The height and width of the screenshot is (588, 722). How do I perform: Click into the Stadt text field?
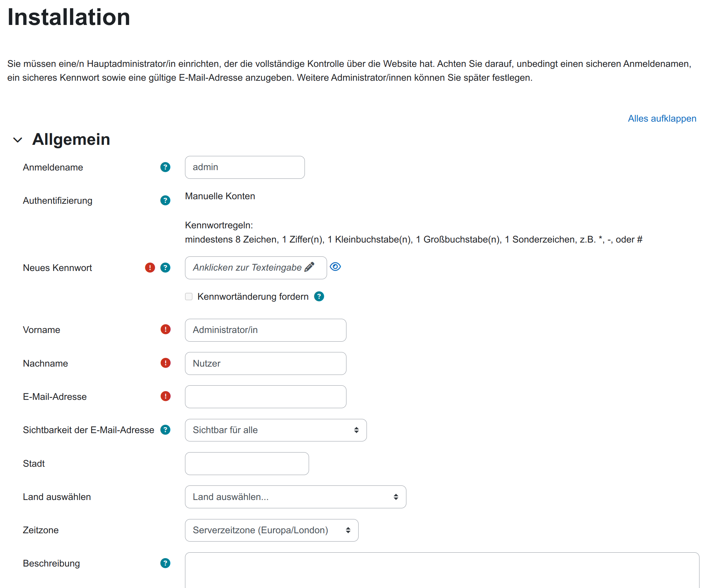[x=247, y=464]
